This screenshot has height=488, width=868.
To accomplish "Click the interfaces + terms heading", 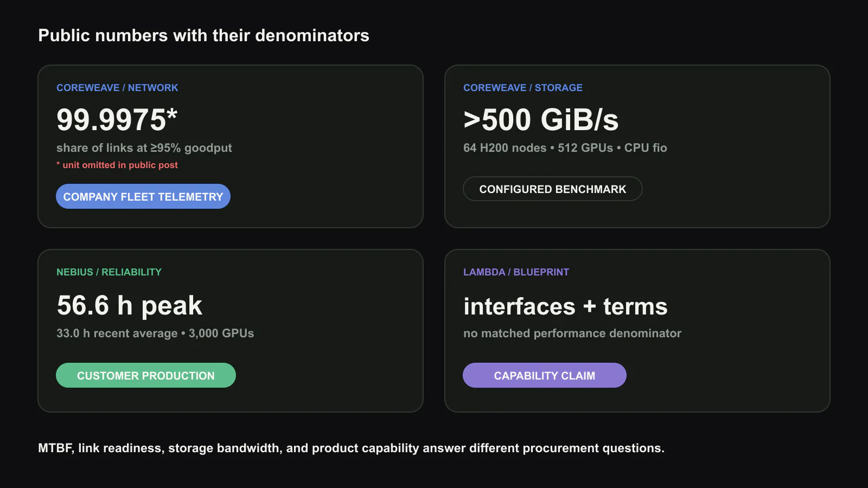I will [x=565, y=306].
